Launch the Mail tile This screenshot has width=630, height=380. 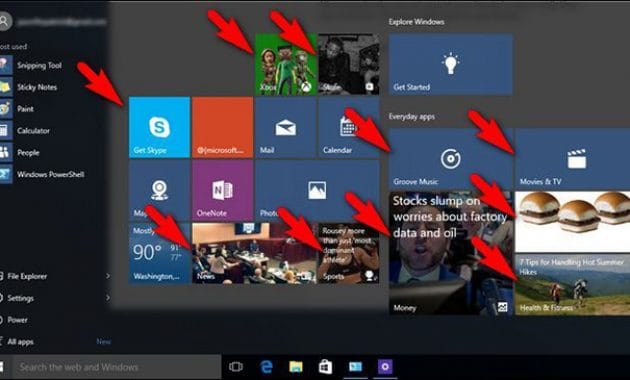tap(286, 127)
